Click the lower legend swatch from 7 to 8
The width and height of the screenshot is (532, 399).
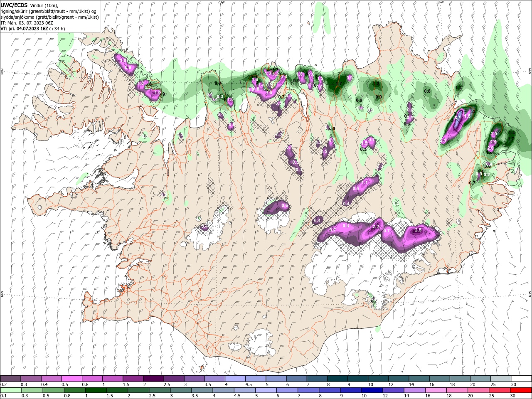click(309, 390)
